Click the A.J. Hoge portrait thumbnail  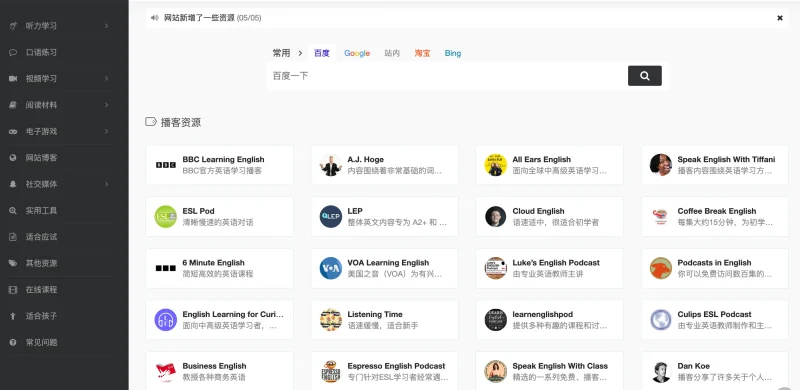tap(331, 165)
